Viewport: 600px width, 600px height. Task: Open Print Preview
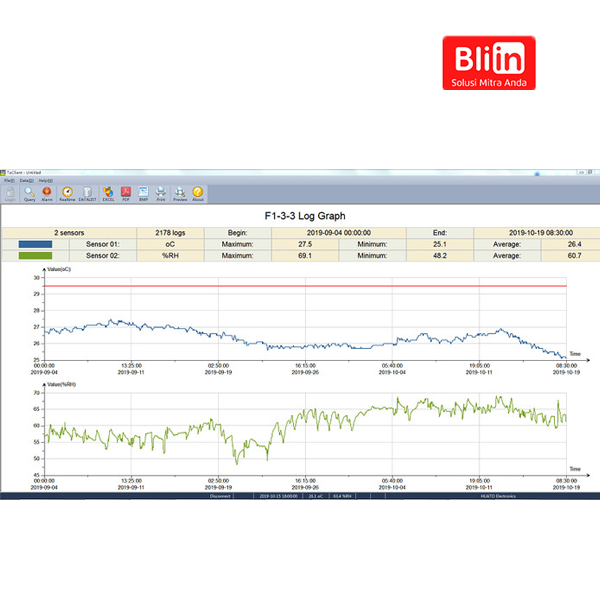pos(180,192)
